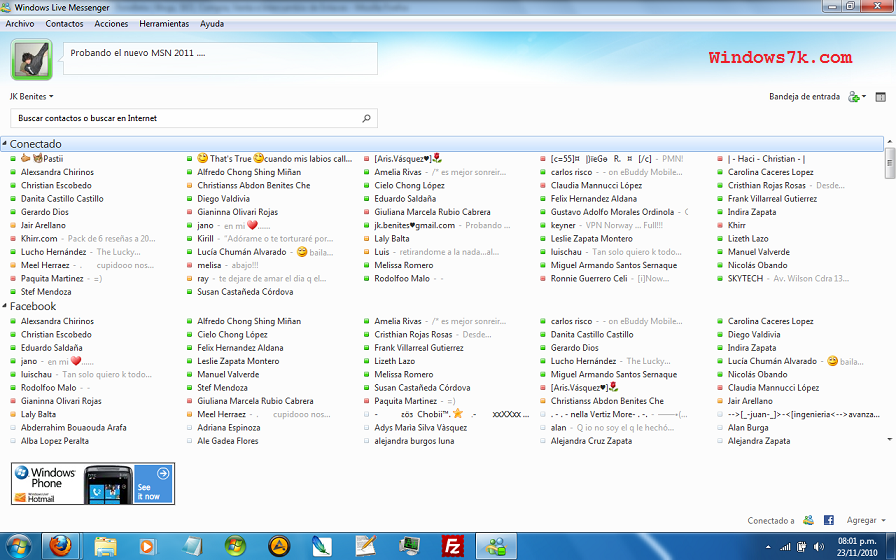Select contact Ronnie Guerrero Celi

tap(589, 278)
